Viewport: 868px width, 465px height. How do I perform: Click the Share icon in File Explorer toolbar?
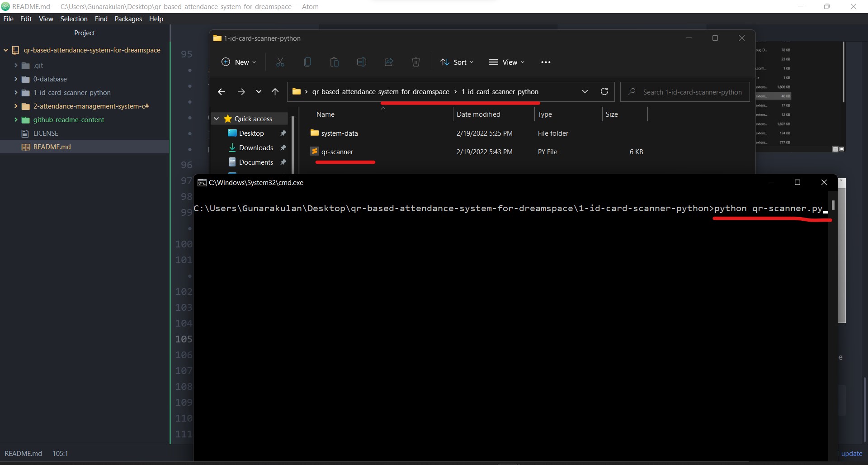pos(389,62)
